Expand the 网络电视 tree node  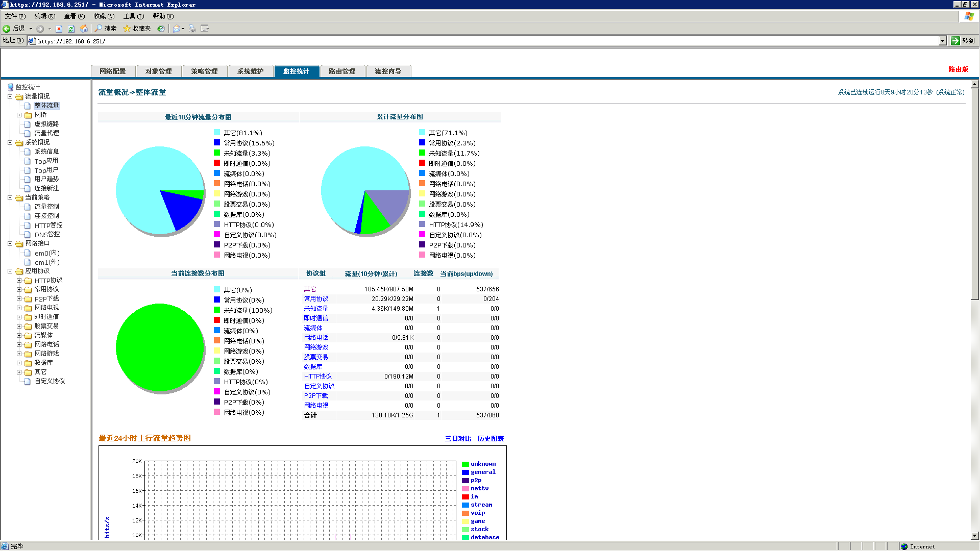pos(19,308)
